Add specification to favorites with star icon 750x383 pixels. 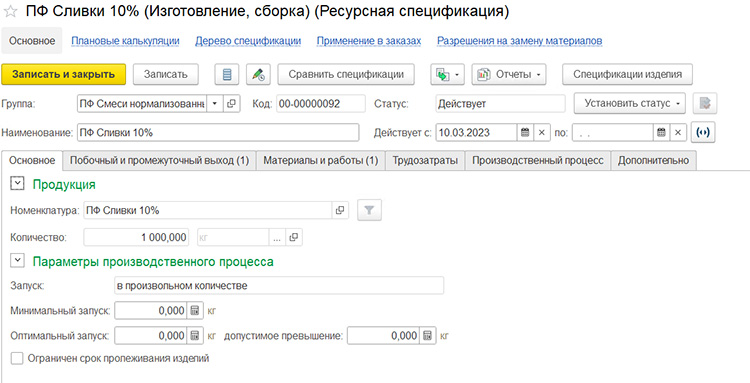point(10,12)
